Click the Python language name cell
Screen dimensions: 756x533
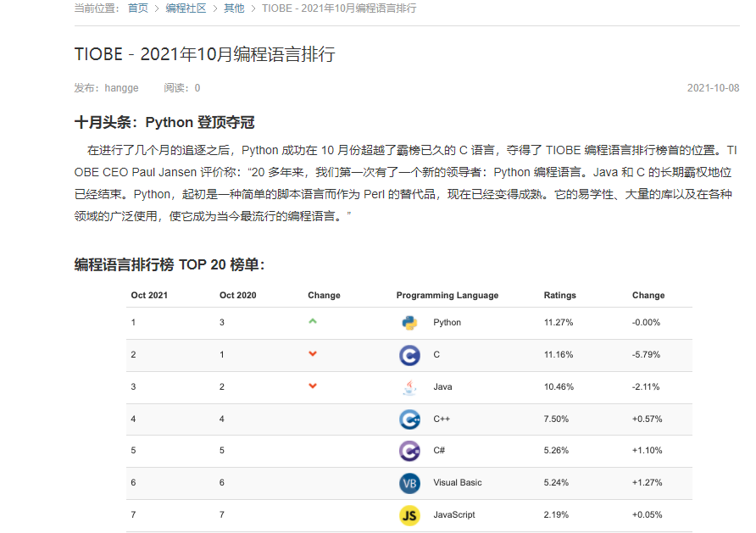pyautogui.click(x=447, y=322)
